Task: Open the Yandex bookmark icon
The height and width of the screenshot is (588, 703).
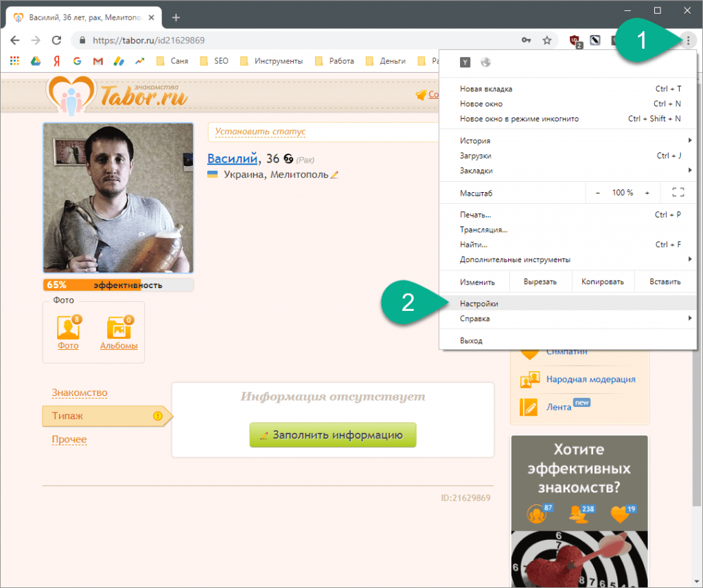Action: click(56, 61)
